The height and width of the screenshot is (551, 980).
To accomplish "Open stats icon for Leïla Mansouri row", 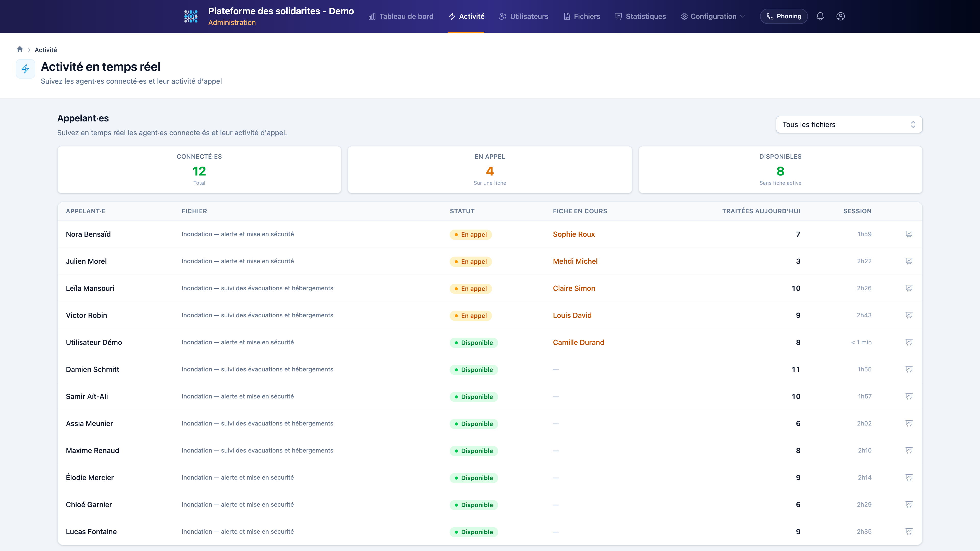I will click(909, 288).
